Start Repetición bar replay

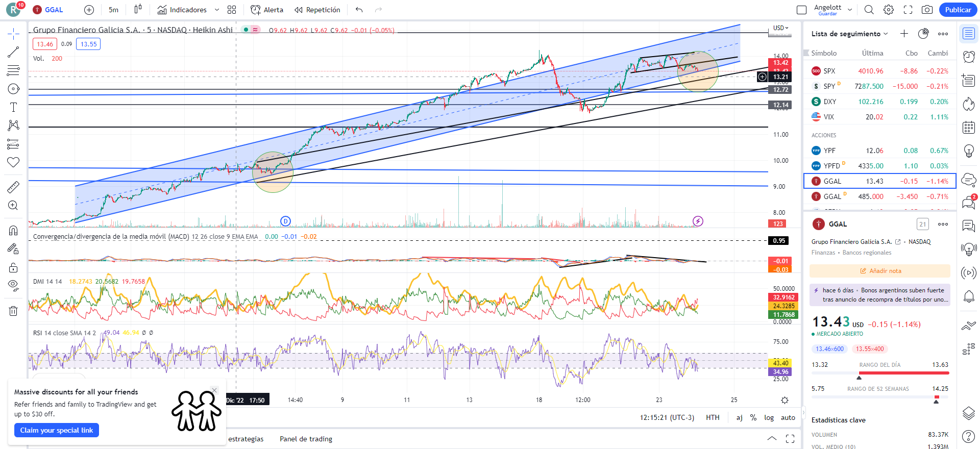(x=317, y=10)
